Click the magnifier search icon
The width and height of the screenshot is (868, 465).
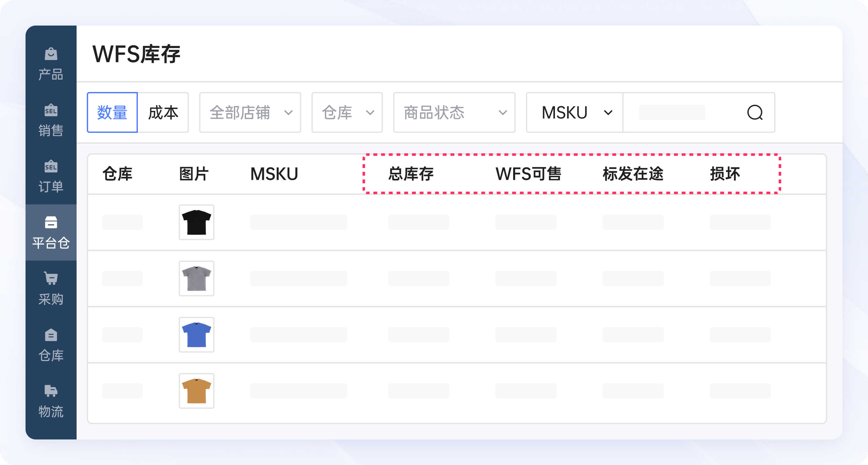[x=755, y=113]
